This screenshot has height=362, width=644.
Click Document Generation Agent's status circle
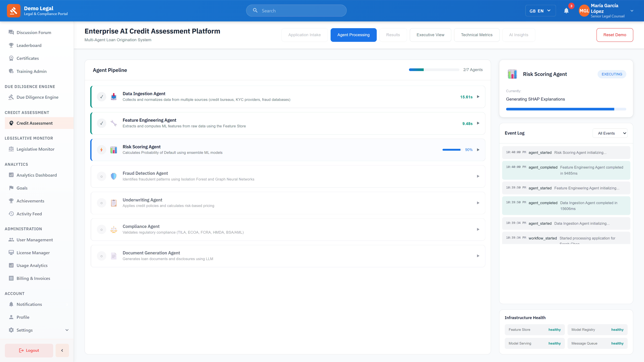point(101,256)
